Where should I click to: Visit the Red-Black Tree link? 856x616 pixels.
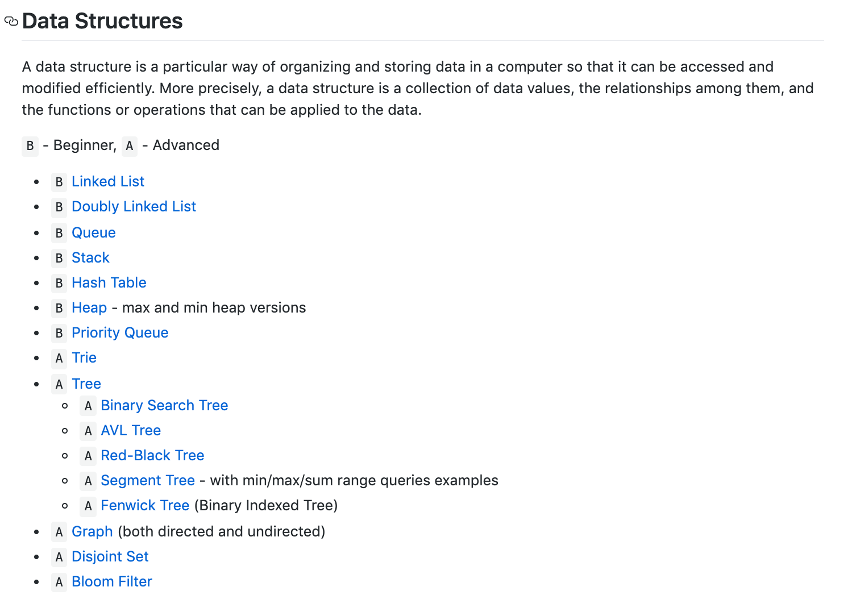tap(152, 455)
